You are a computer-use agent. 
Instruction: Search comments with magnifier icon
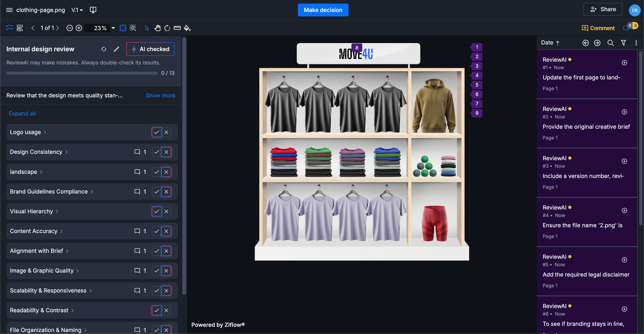(x=611, y=43)
